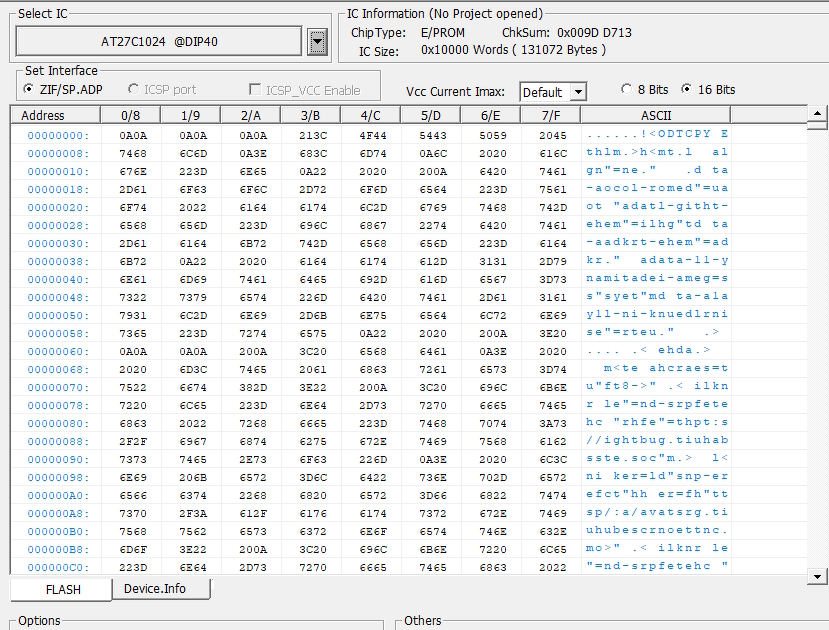829x630 pixels.
Task: Click the scrollbar down arrow
Action: point(817,577)
